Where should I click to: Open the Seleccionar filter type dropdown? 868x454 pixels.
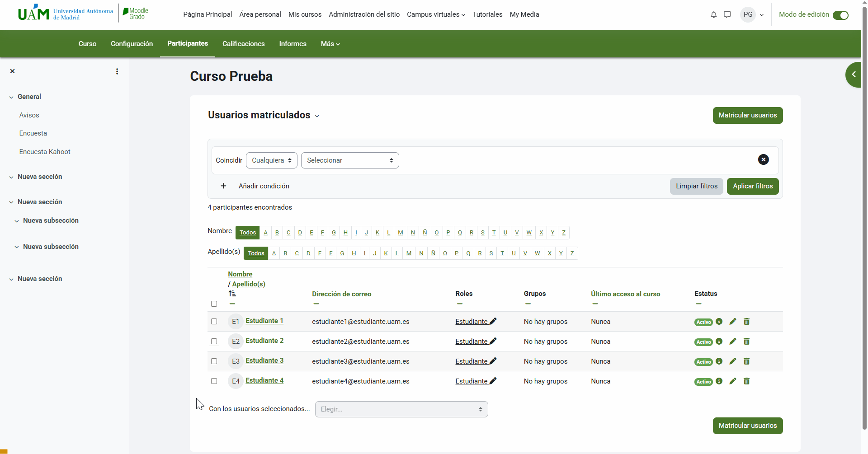point(349,160)
